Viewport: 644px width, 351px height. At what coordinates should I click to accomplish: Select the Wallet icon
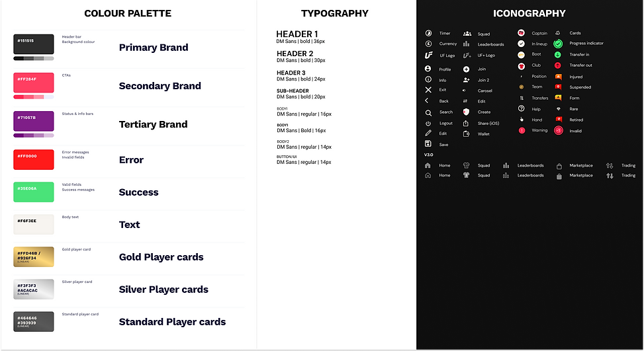click(x=466, y=134)
